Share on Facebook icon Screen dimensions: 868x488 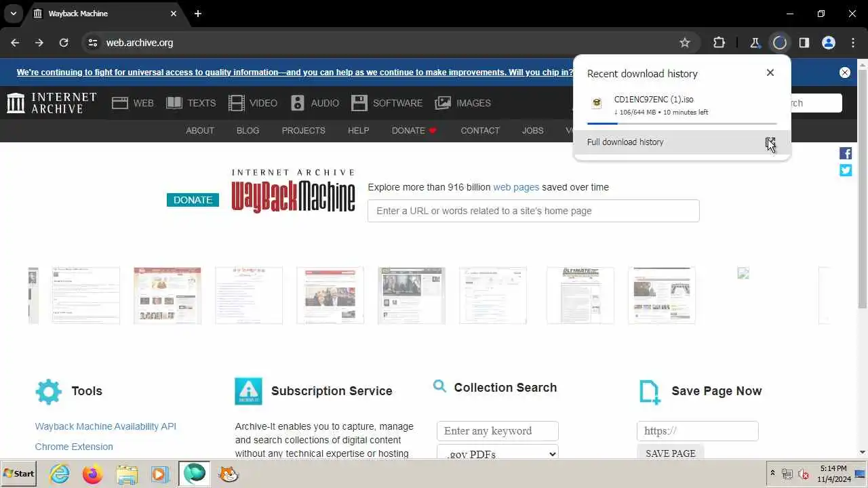point(846,154)
